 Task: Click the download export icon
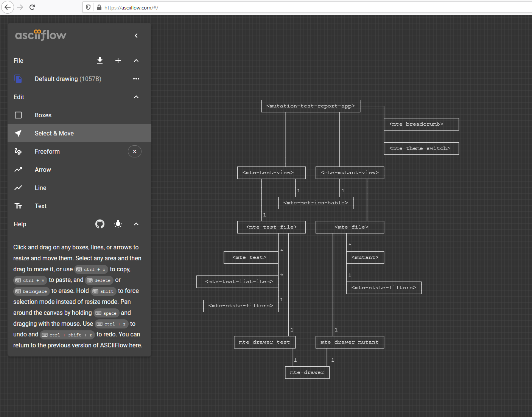pyautogui.click(x=100, y=61)
